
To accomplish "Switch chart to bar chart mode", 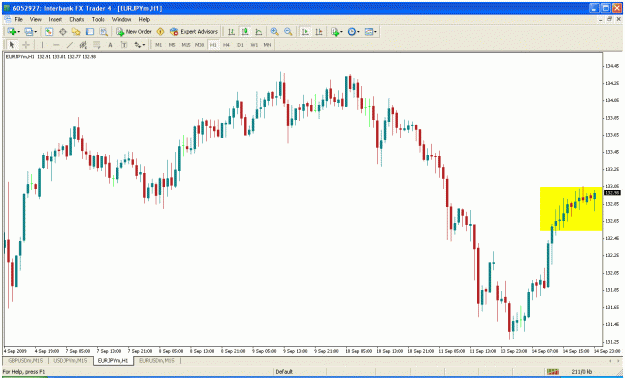I will pos(231,32).
